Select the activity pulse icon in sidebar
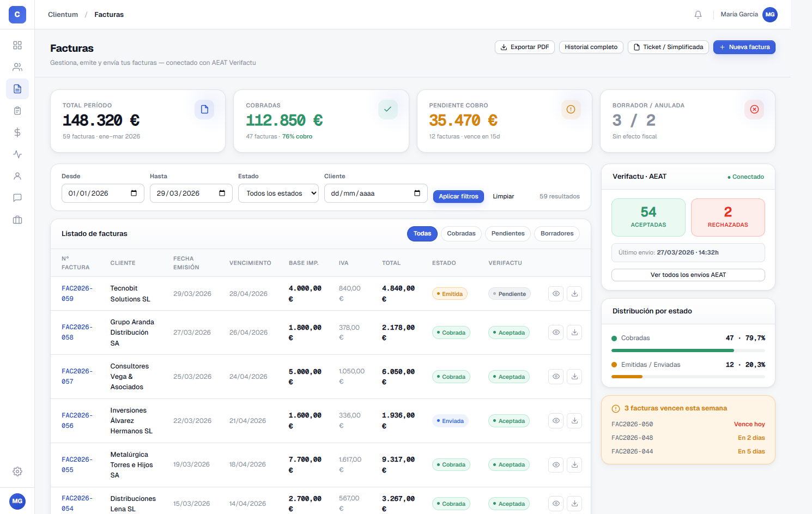The width and height of the screenshot is (812, 514). point(17,154)
